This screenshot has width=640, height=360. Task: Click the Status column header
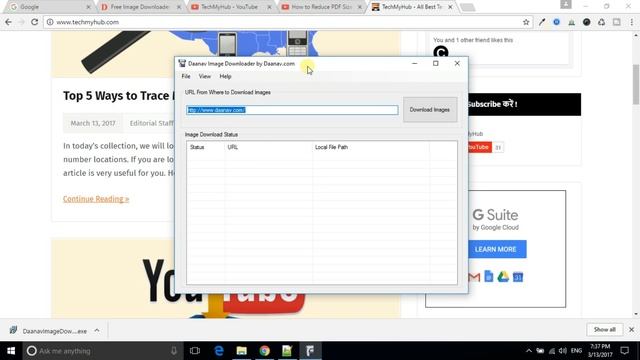tap(205, 147)
